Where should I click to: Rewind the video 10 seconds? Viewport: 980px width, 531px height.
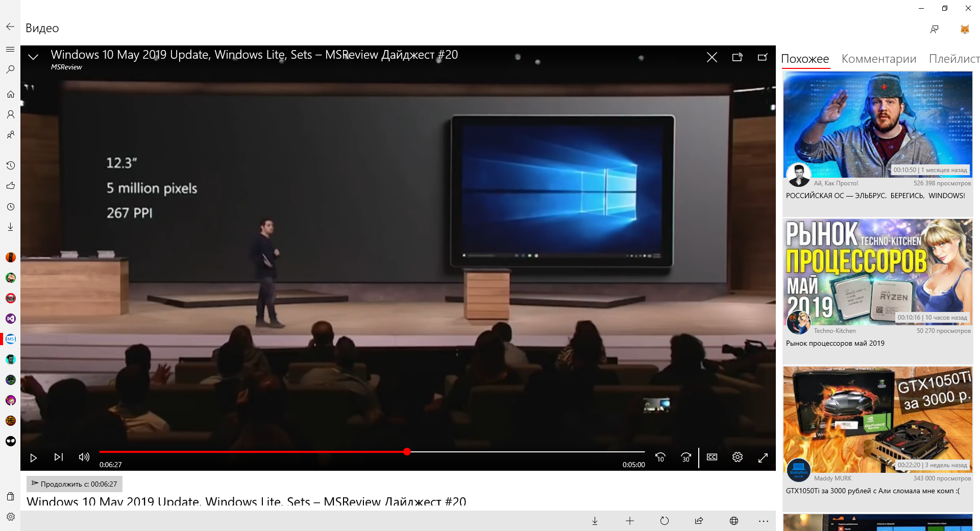coord(660,457)
